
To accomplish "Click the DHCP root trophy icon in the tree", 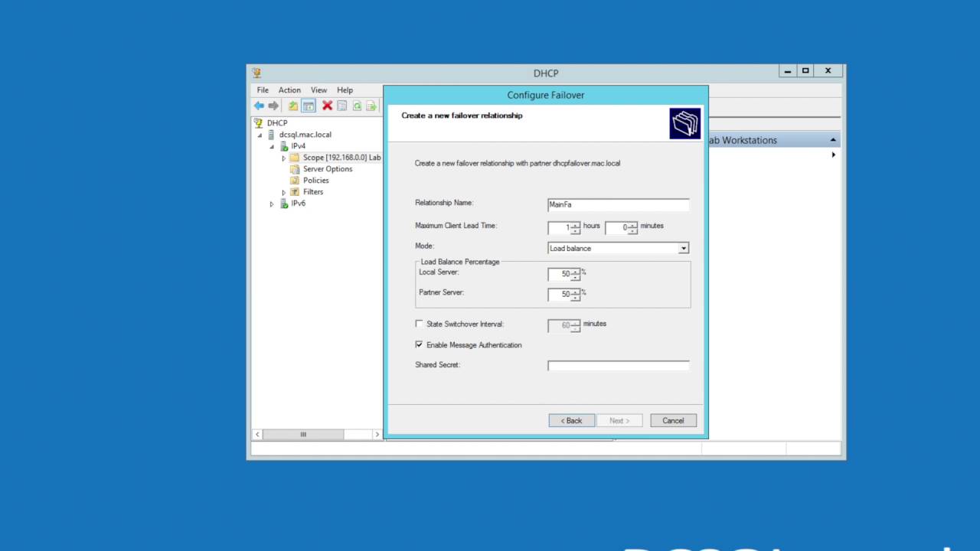I will coord(258,122).
